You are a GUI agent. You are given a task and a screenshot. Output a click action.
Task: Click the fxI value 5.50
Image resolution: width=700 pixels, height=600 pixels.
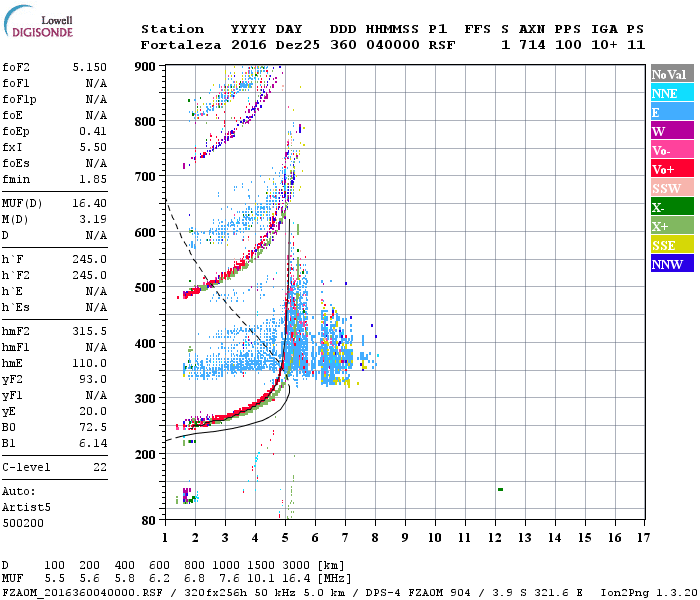pos(93,147)
